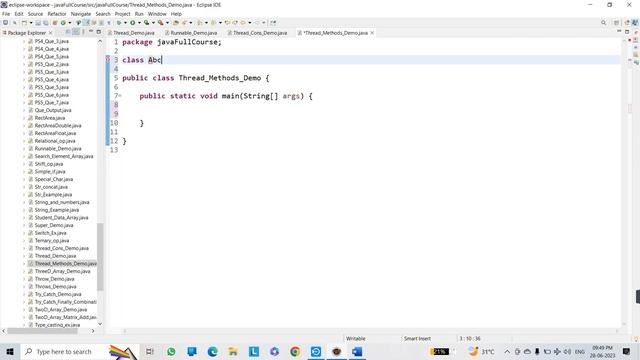Viewport: 640px width, 360px height.
Task: Expand the Thread_Demo.java tree node
Action: (x=24, y=256)
